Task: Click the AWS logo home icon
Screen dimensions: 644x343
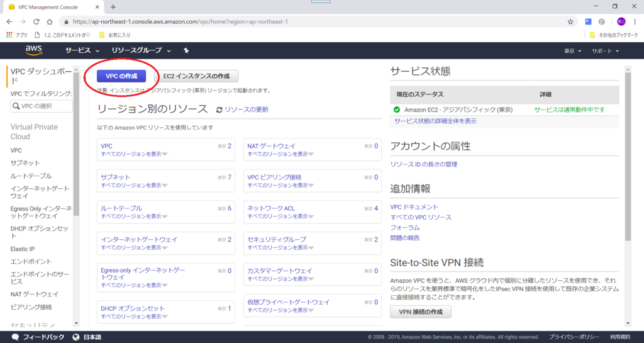Action: tap(34, 50)
